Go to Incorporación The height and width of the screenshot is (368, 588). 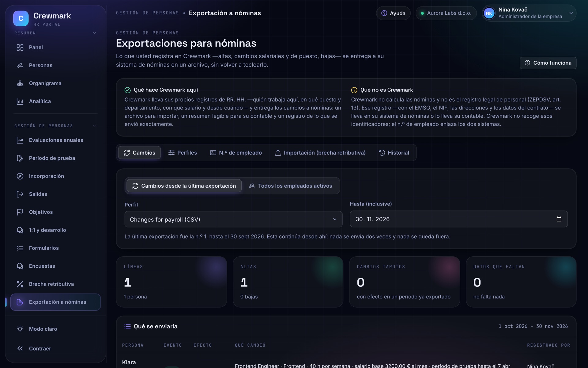point(55,176)
